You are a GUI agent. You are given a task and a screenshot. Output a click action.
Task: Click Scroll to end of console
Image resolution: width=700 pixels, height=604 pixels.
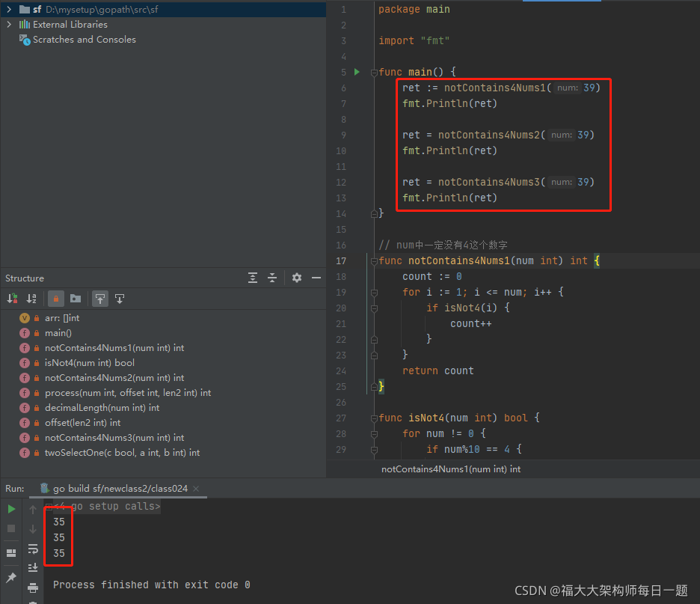pos(33,568)
